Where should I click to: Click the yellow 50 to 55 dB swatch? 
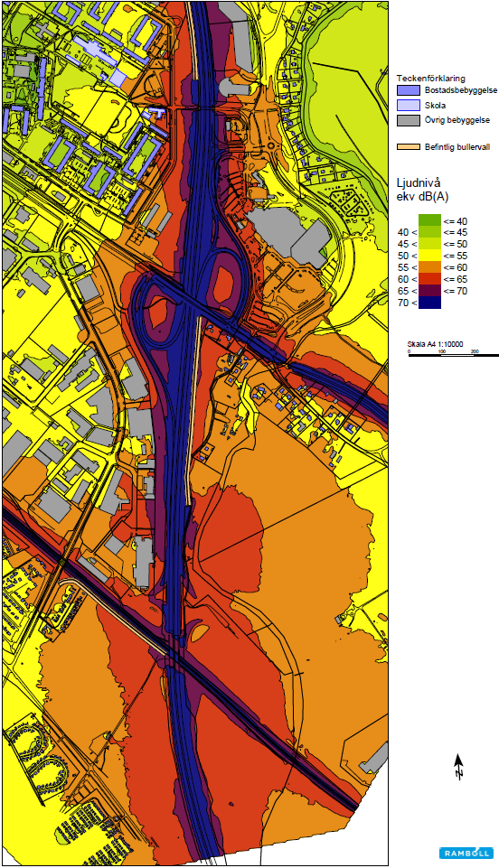click(429, 256)
